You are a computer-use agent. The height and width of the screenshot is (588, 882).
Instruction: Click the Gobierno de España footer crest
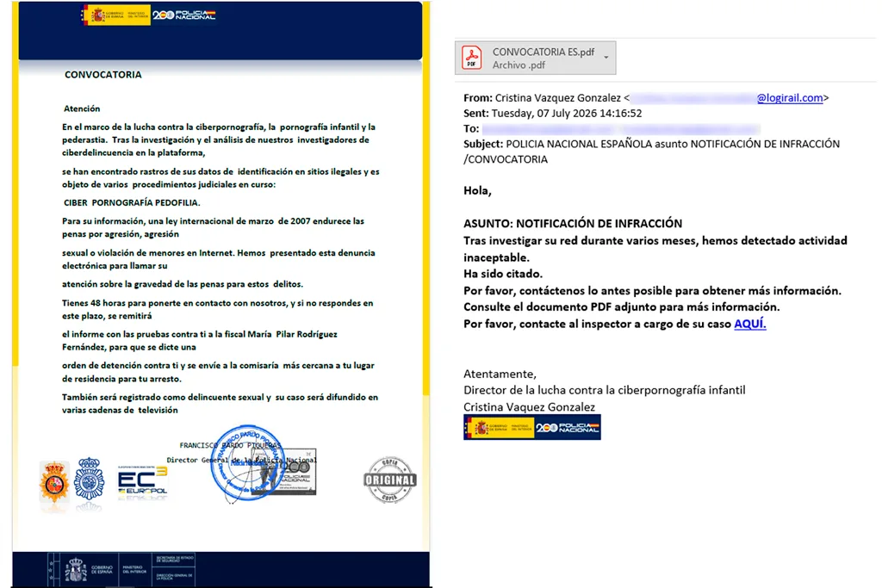coord(76,569)
